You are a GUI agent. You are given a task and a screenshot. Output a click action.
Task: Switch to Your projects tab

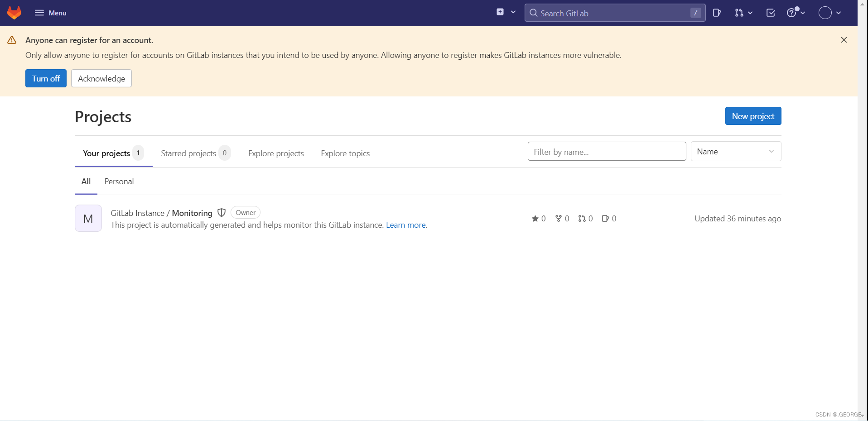113,153
